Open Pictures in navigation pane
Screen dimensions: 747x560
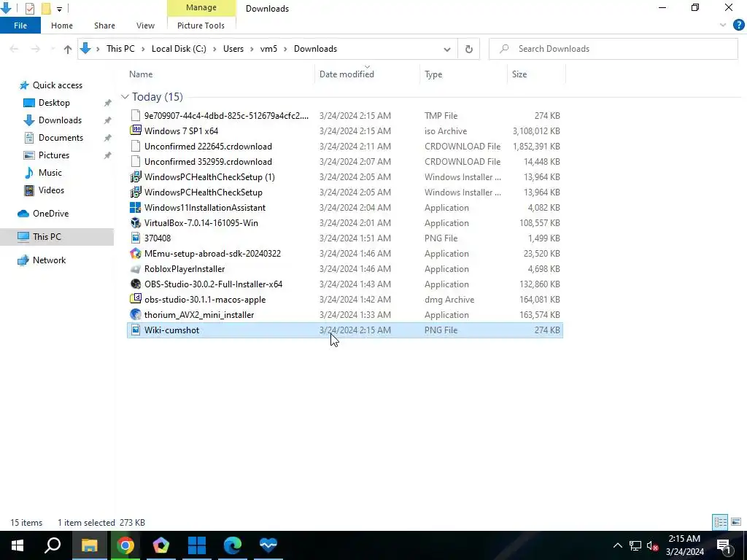pyautogui.click(x=53, y=155)
